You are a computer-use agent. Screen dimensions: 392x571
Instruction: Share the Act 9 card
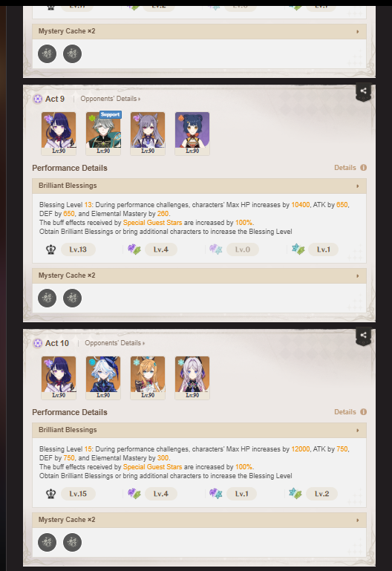363,91
